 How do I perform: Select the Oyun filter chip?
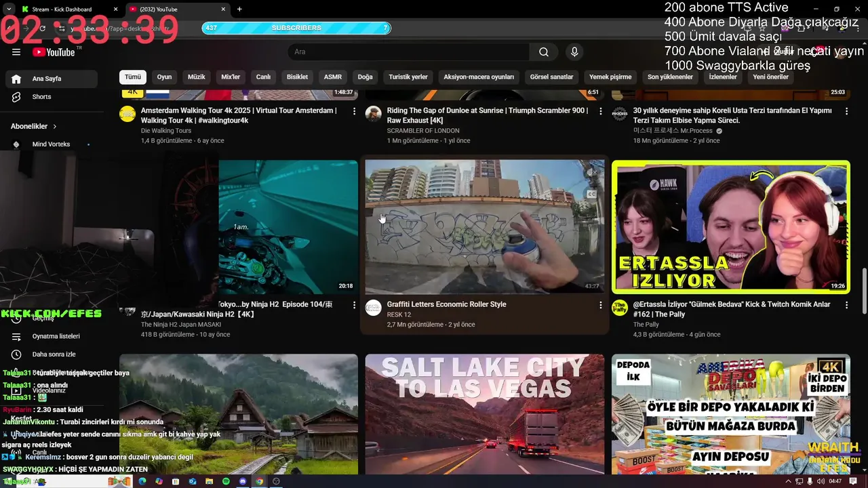tap(164, 77)
